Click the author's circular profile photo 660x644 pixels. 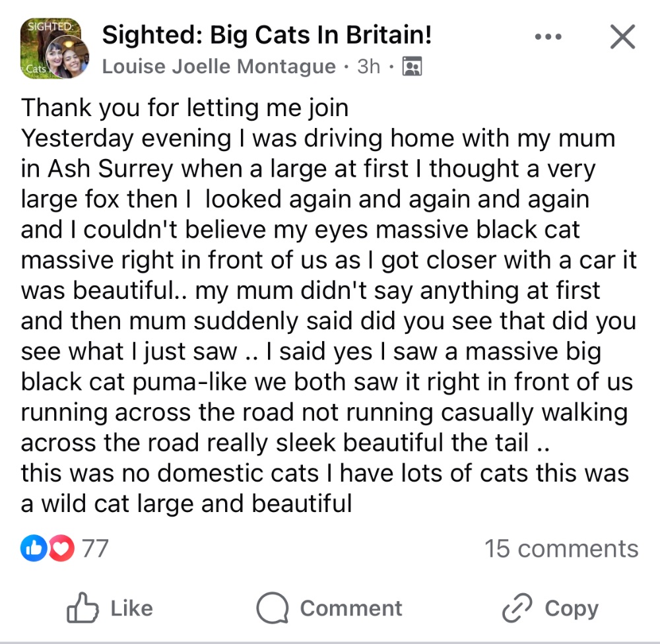(68, 57)
